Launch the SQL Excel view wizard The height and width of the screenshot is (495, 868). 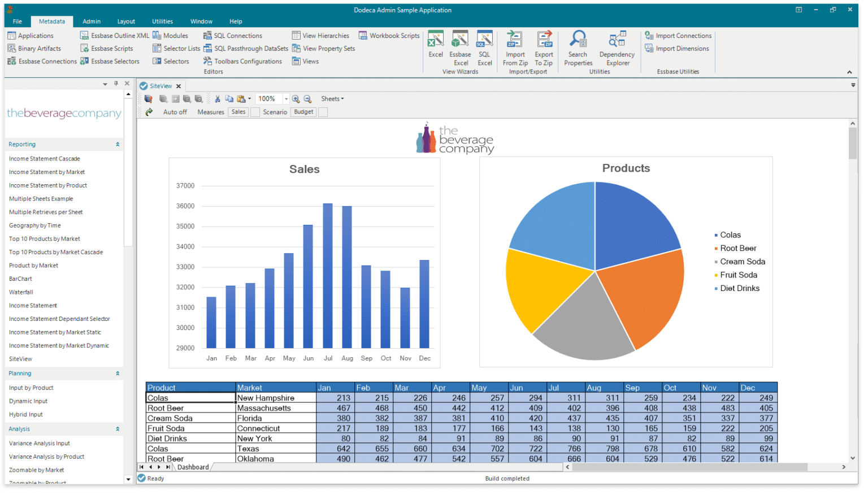[484, 48]
